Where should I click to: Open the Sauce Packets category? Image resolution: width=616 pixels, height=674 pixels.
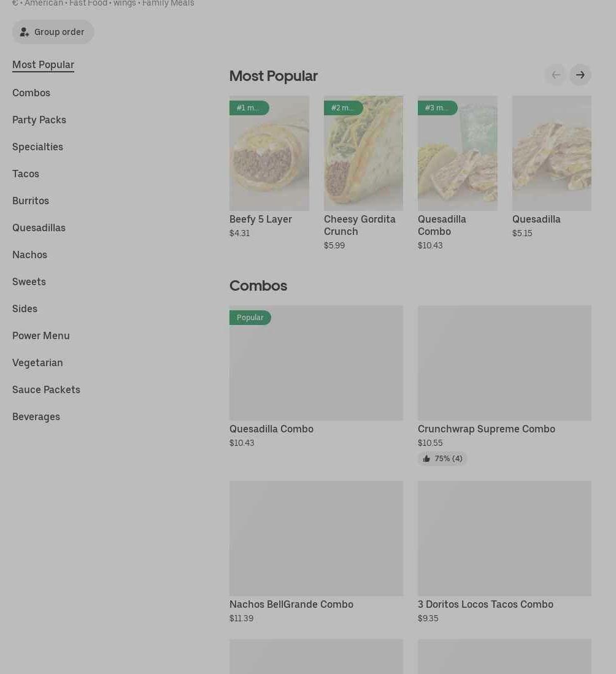click(46, 389)
